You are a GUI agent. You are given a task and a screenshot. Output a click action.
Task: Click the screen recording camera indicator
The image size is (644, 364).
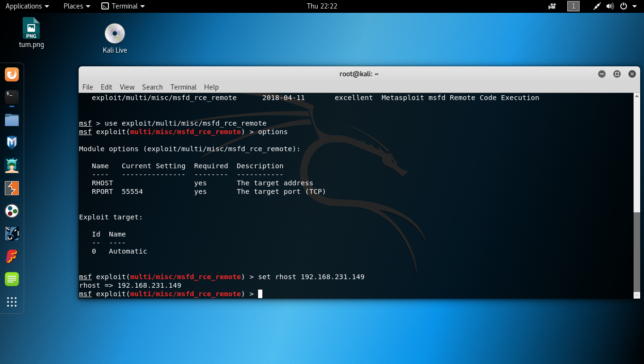click(x=552, y=6)
